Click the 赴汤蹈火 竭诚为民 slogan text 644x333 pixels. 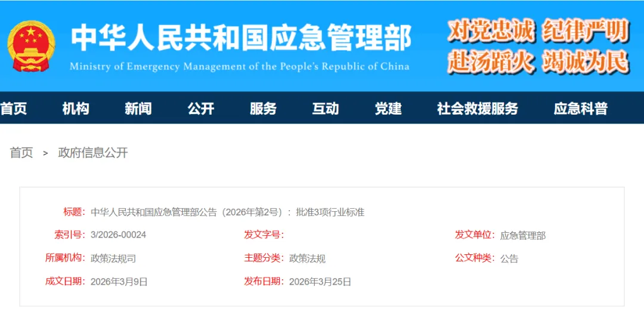538,61
